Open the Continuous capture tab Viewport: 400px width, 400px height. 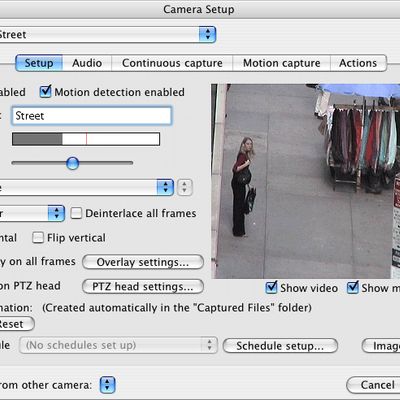pos(172,63)
